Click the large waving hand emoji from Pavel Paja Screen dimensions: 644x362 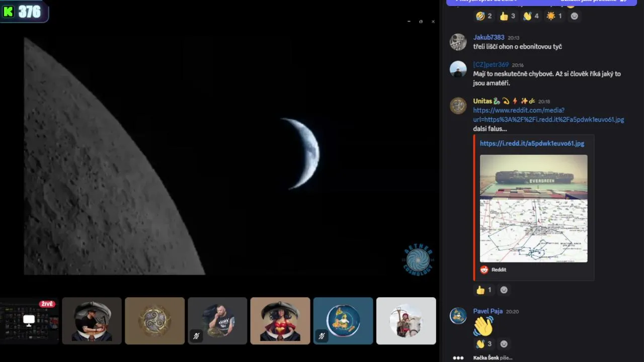pyautogui.click(x=483, y=326)
